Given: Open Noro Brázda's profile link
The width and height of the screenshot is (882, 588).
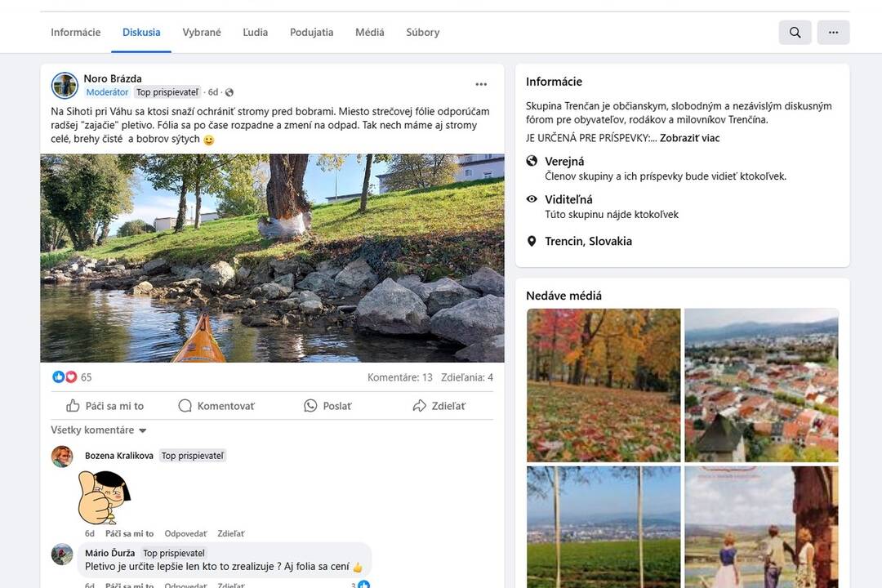Looking at the screenshot, I should (111, 78).
